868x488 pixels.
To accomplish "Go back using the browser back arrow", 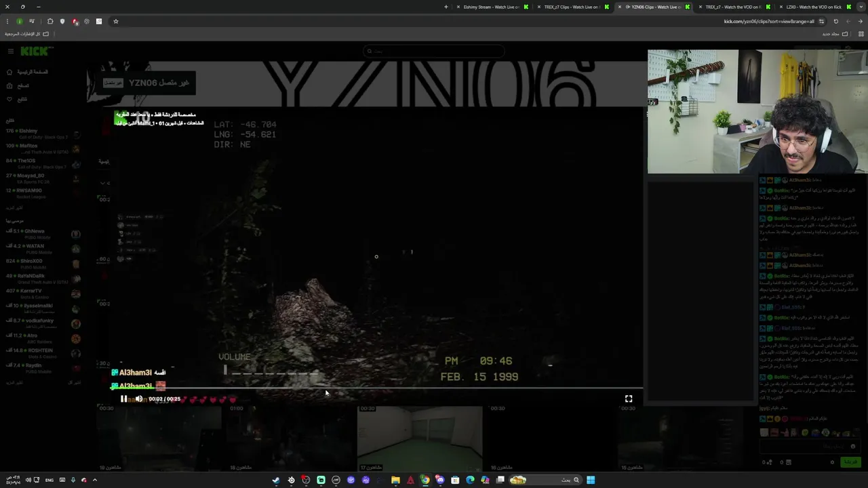I will point(861,22).
